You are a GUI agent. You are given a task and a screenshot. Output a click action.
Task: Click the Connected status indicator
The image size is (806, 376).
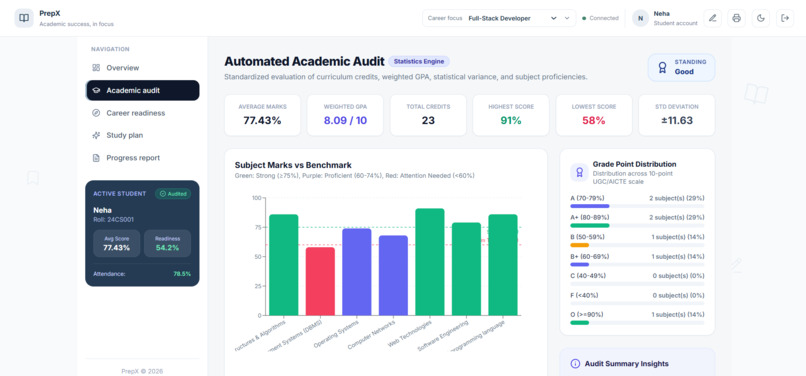point(600,18)
